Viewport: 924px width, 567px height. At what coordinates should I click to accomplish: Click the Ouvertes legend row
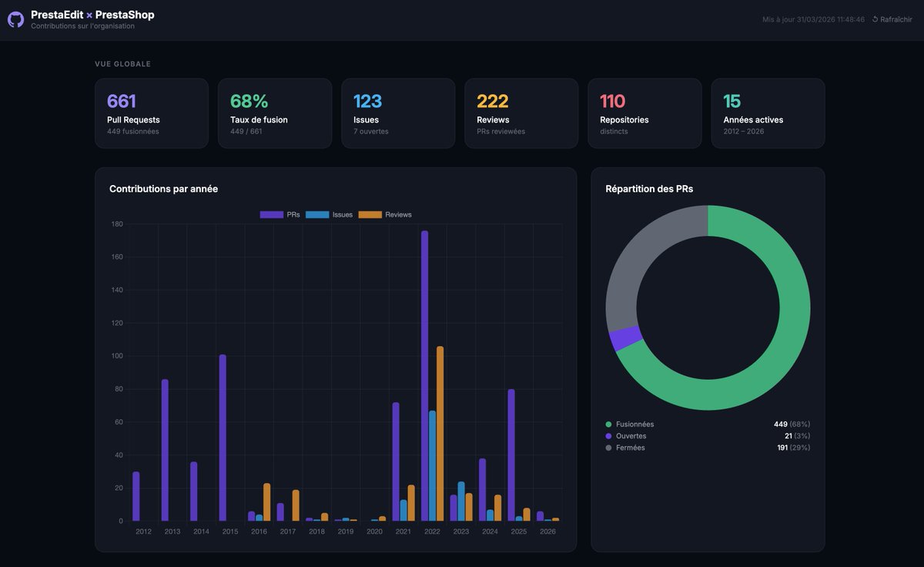[708, 436]
